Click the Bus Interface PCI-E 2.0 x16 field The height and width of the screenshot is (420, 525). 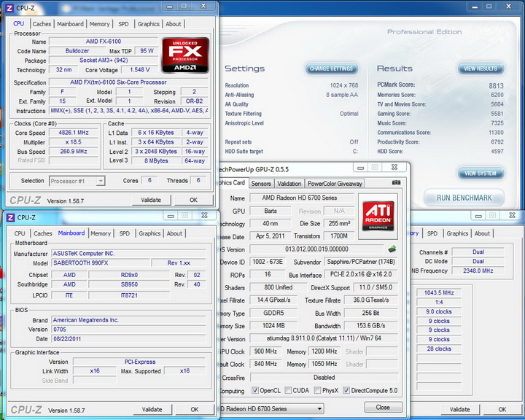[x=361, y=274]
